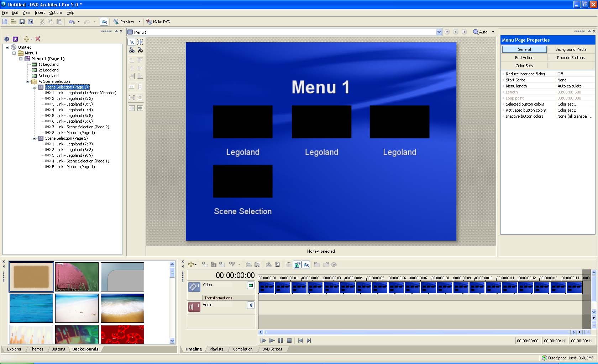Collapse the Menu 1 (Page 1) node
Image resolution: width=598 pixels, height=364 pixels.
(21, 59)
